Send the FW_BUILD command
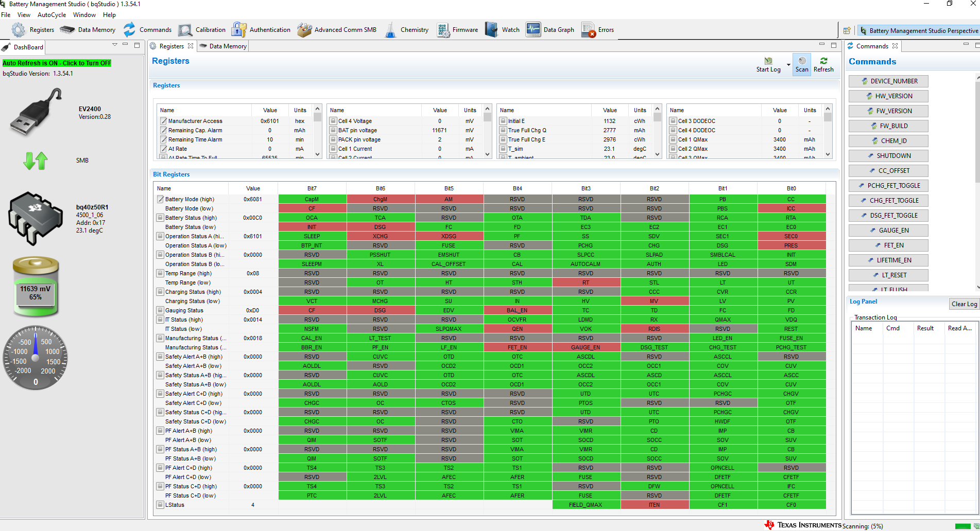The height and width of the screenshot is (531, 980). point(888,126)
